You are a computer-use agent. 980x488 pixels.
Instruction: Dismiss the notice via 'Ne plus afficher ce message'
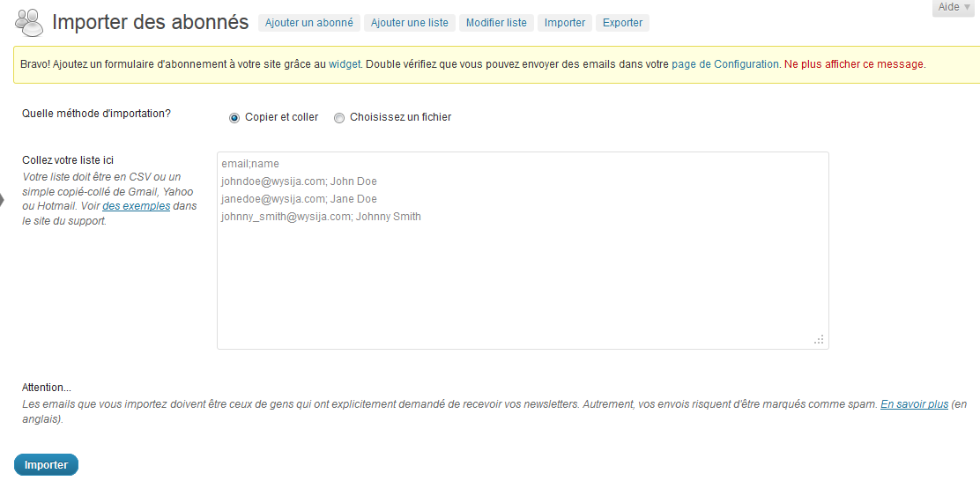click(x=854, y=63)
